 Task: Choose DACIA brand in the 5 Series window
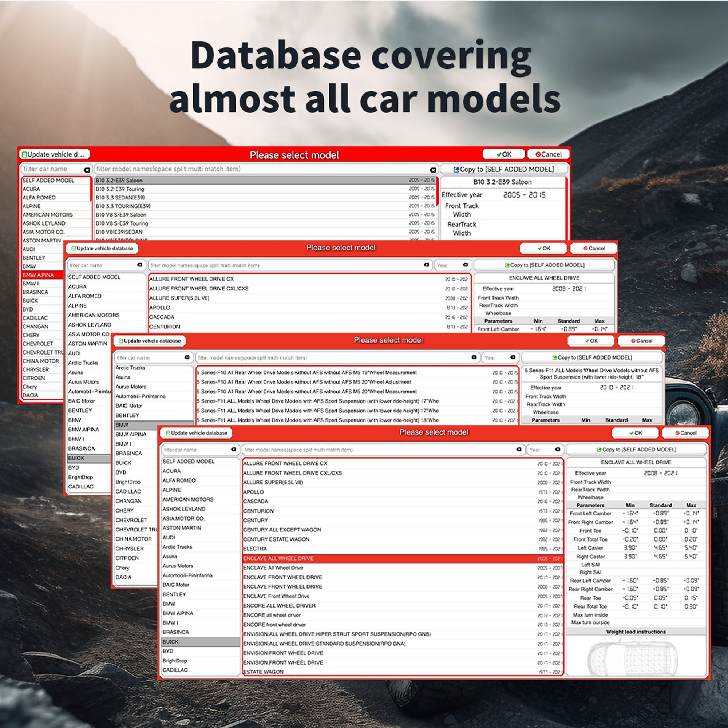[x=136, y=577]
